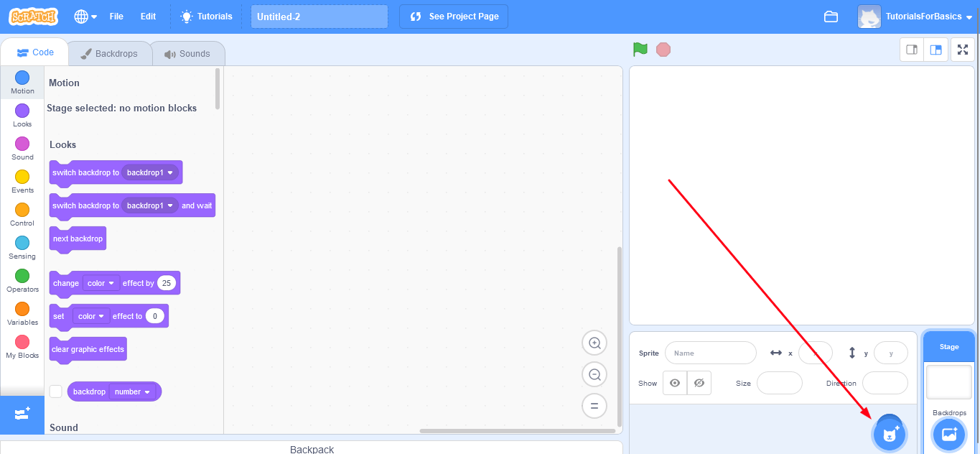
Task: Select the Sensing block category
Action: (x=22, y=248)
